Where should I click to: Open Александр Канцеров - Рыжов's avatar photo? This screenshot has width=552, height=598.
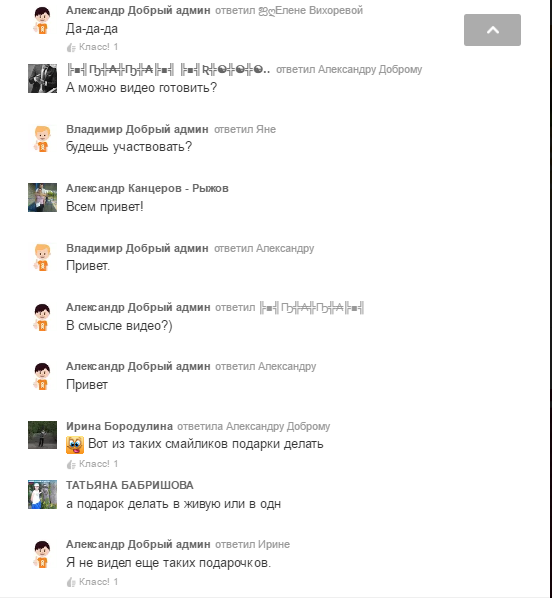click(42, 198)
